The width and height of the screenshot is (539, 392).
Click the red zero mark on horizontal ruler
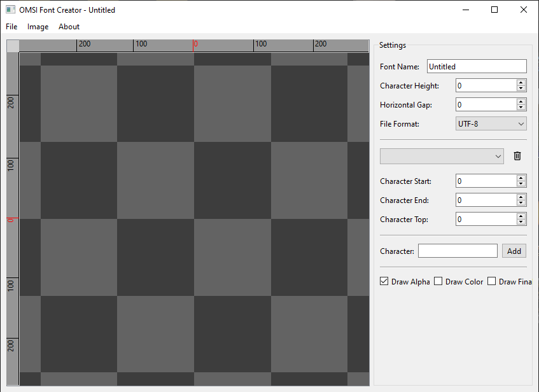click(195, 45)
